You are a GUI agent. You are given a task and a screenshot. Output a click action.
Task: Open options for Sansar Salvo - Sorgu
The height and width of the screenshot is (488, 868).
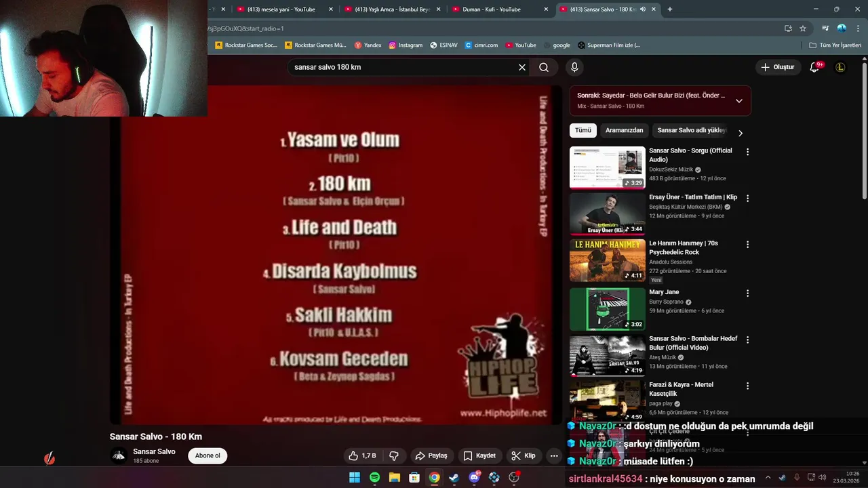click(x=747, y=152)
